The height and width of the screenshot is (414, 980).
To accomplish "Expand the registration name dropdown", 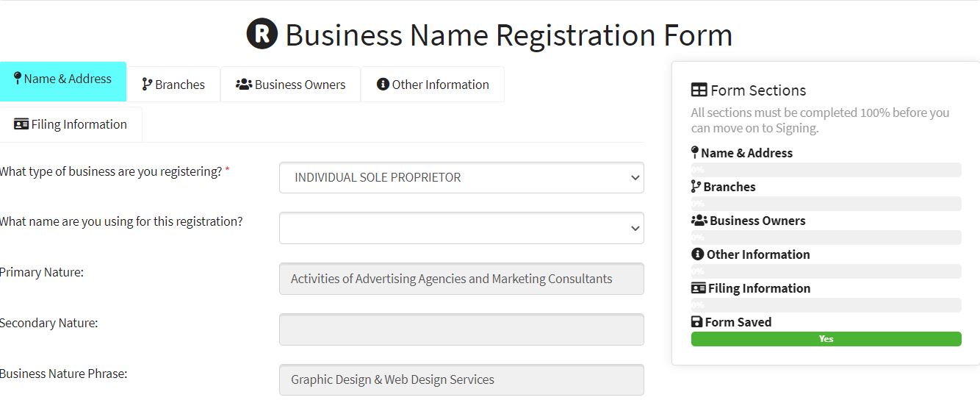I will click(461, 228).
